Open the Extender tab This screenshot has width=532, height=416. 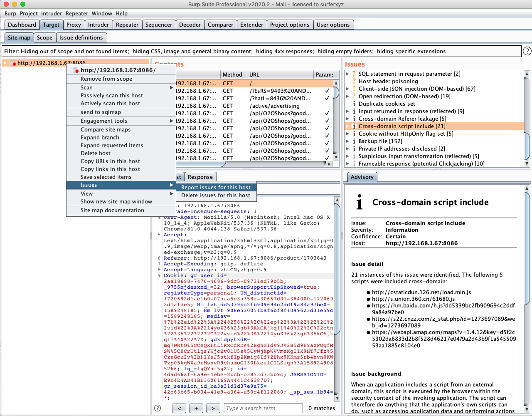[x=252, y=25]
